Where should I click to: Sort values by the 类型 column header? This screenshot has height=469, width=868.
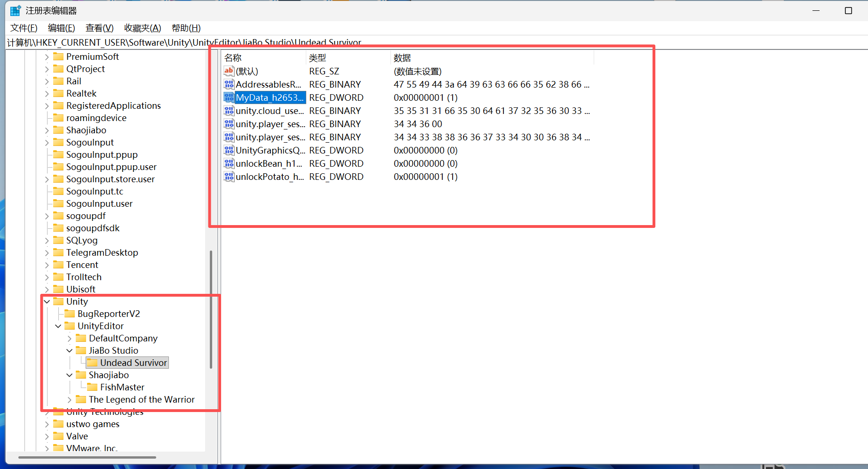pyautogui.click(x=349, y=57)
